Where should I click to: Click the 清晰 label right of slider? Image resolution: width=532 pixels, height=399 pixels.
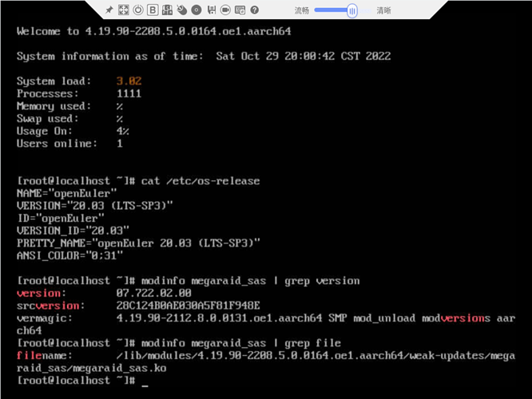(x=383, y=10)
